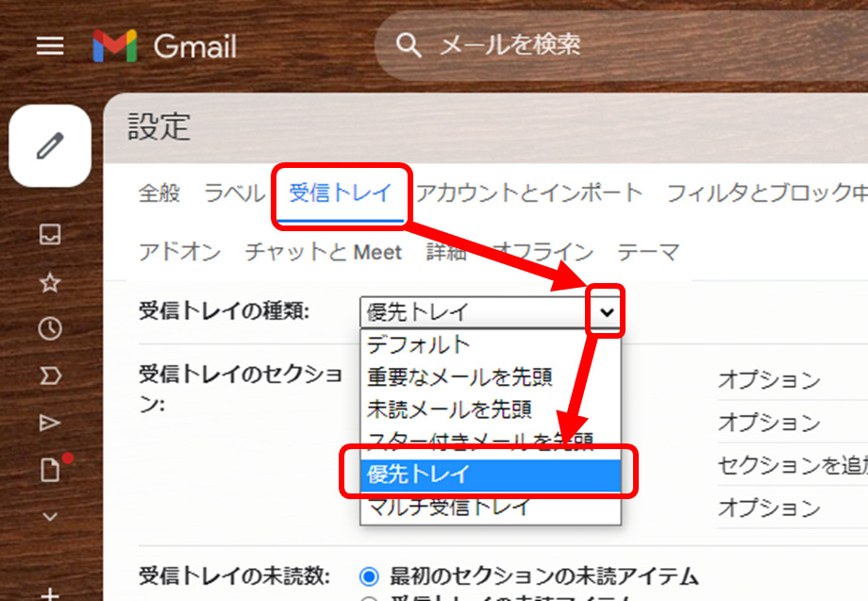Click the Gmail logo
The width and height of the screenshot is (868, 601).
(165, 45)
